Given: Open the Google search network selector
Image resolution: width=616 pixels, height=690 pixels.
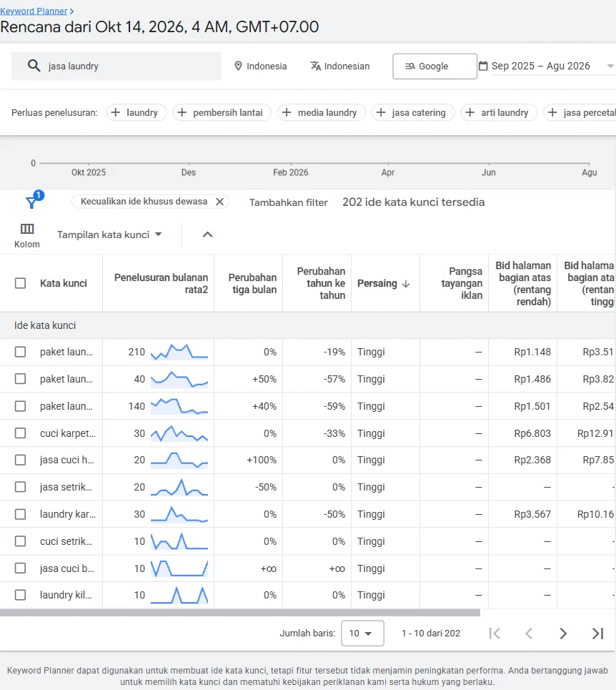Looking at the screenshot, I should click(x=434, y=66).
